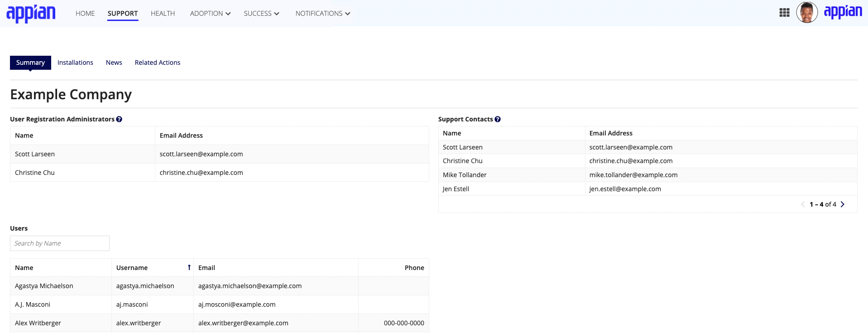Select Agastya Michaelson user row name
The image size is (868, 333).
(x=44, y=286)
